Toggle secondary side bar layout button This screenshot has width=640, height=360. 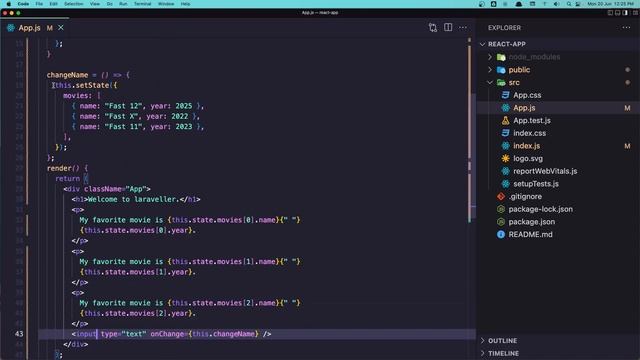(625, 13)
